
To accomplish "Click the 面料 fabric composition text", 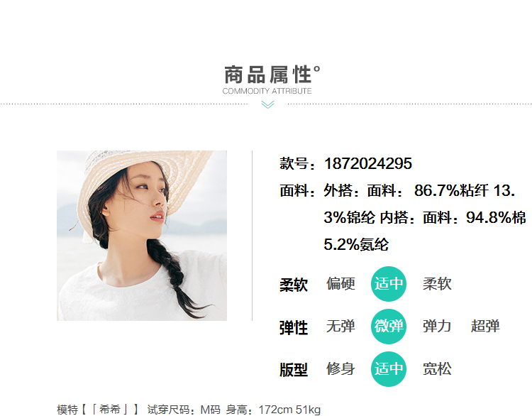I will [x=402, y=217].
